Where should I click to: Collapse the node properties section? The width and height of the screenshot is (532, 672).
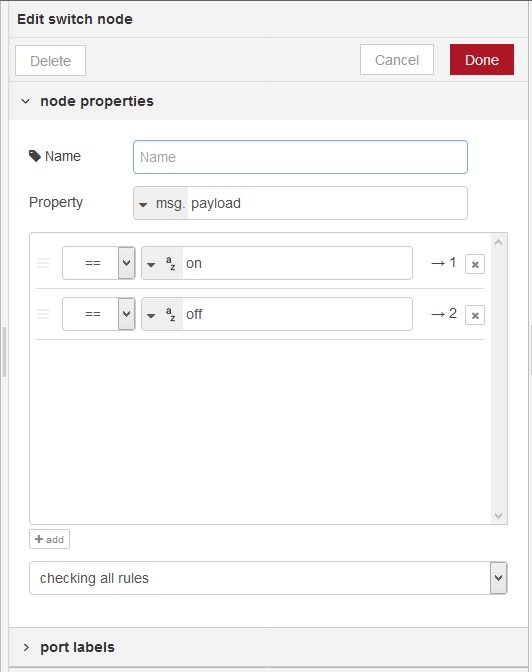coord(26,101)
